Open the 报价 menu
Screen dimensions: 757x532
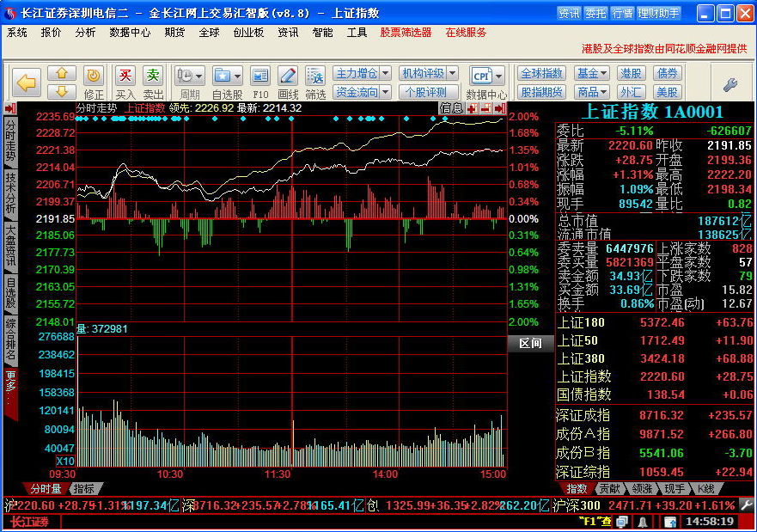point(51,33)
